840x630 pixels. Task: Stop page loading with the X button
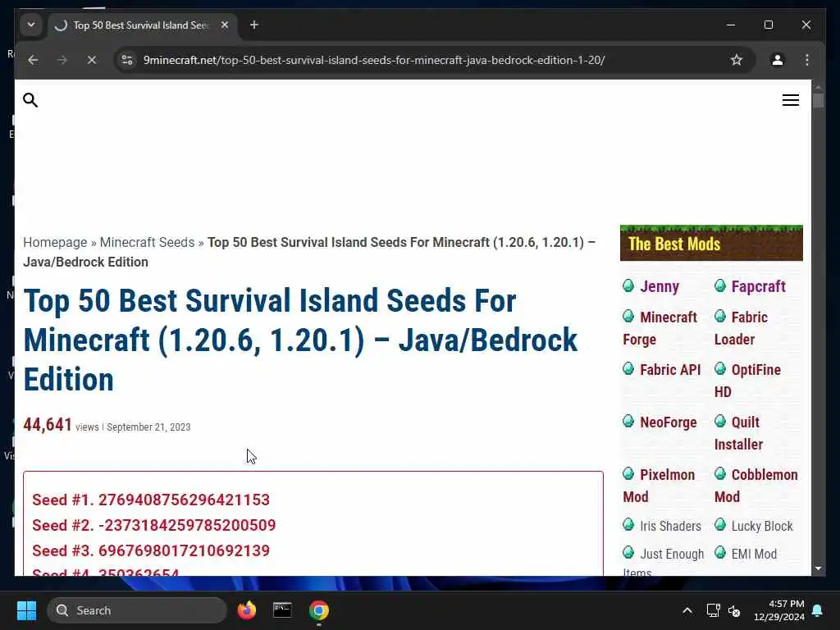(x=92, y=60)
